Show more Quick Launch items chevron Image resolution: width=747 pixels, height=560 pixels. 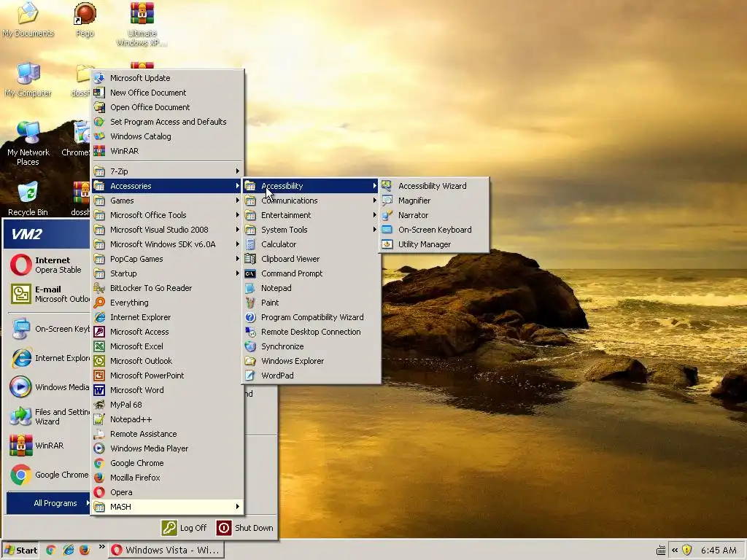pyautogui.click(x=101, y=547)
